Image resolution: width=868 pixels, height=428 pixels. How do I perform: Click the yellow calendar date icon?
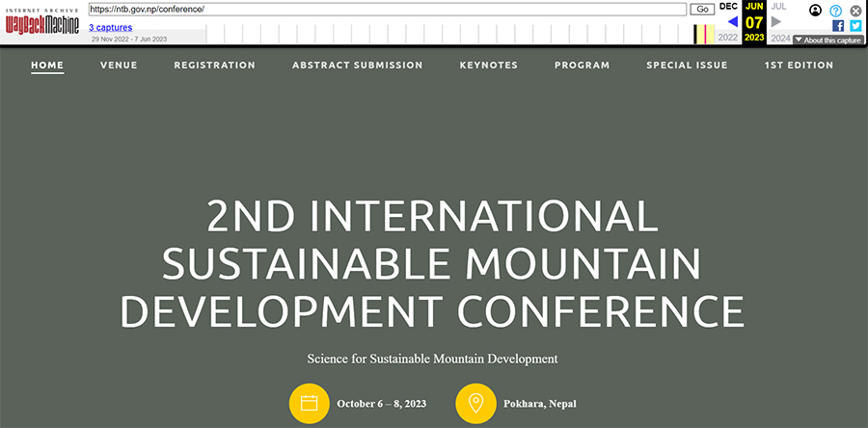[309, 404]
